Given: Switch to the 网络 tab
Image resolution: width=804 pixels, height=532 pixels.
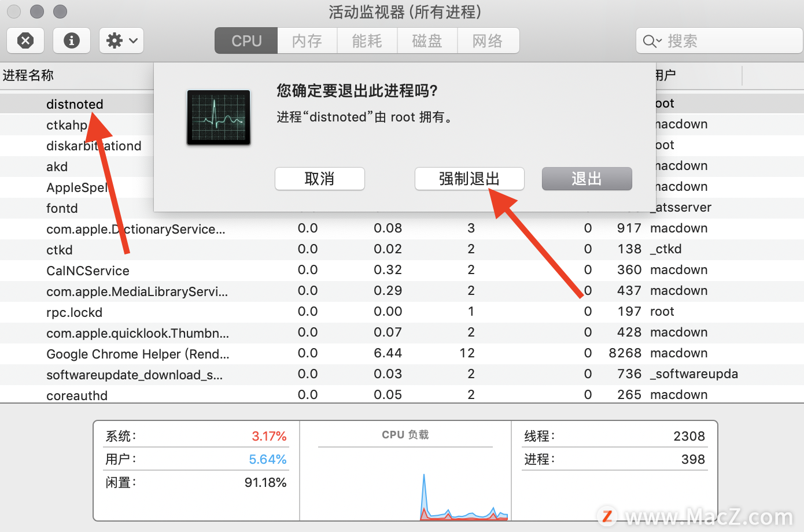Looking at the screenshot, I should pos(488,41).
